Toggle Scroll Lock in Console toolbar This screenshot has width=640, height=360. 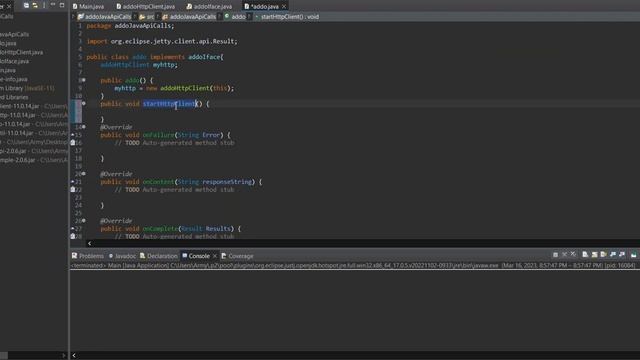pos(594,255)
